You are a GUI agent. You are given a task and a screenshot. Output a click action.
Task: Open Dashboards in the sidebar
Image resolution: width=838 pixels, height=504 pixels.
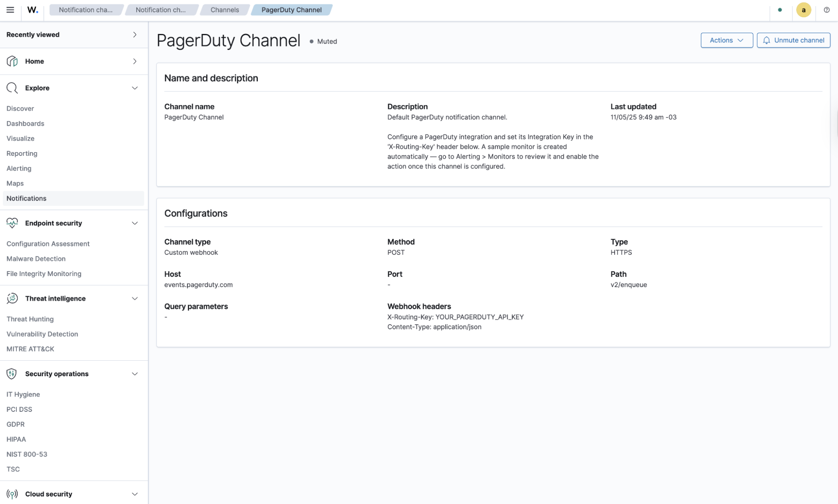(25, 124)
